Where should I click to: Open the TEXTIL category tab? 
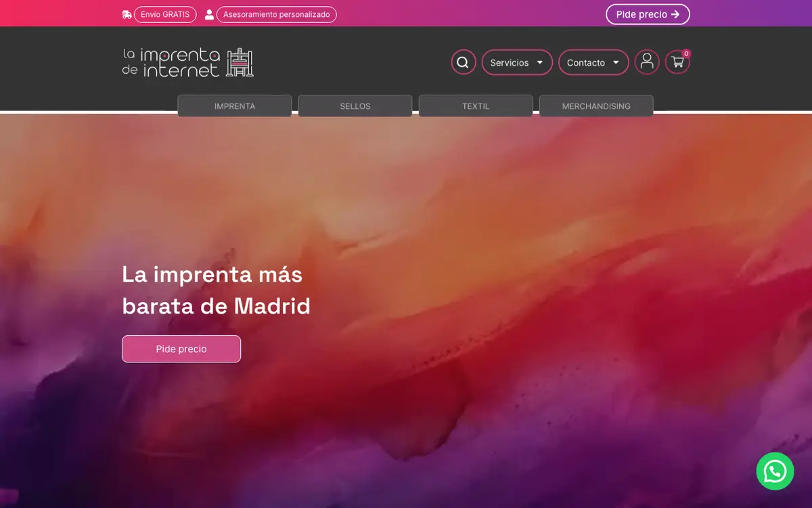pyautogui.click(x=476, y=106)
